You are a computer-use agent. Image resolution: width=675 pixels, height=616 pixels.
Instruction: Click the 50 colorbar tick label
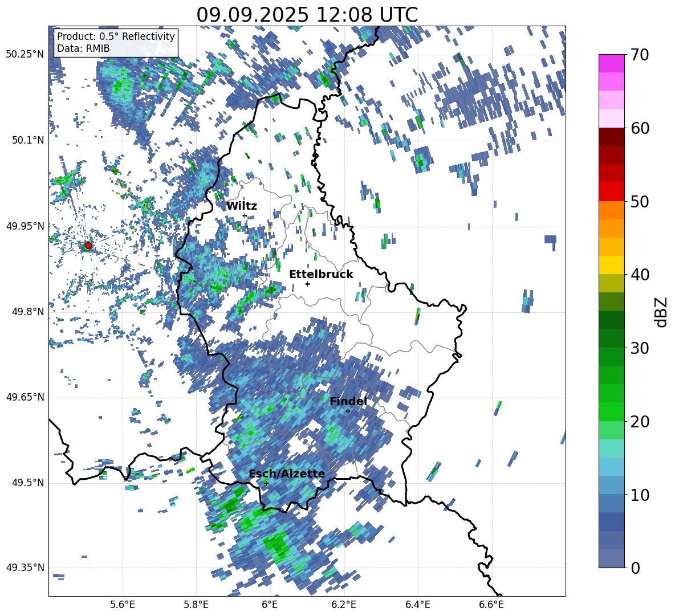(639, 202)
